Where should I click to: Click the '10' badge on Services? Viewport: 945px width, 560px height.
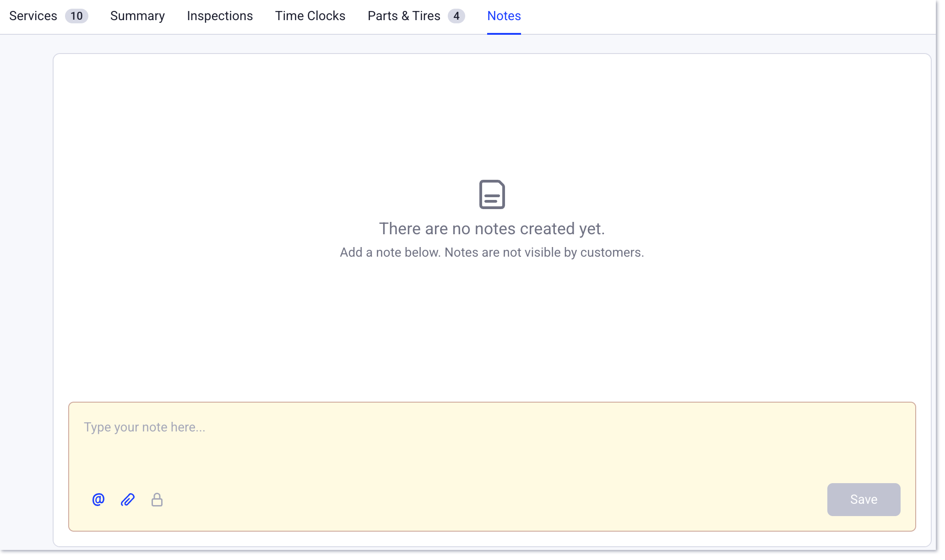point(76,16)
